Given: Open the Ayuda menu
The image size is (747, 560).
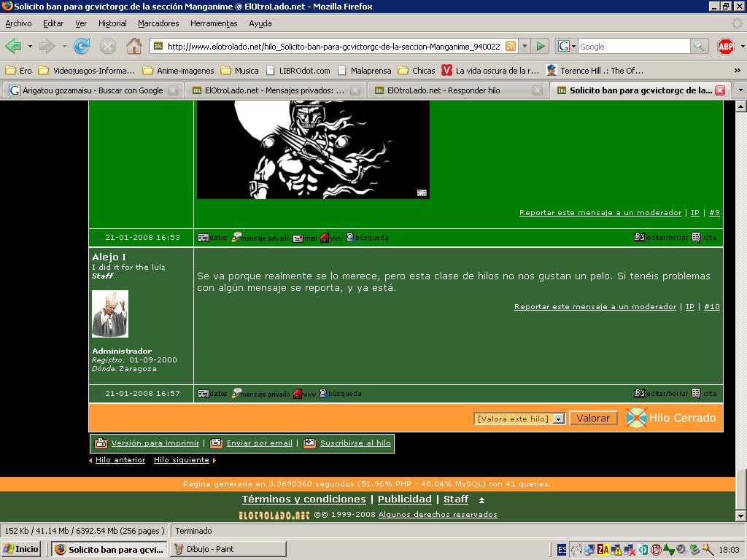Looking at the screenshot, I should tap(260, 23).
